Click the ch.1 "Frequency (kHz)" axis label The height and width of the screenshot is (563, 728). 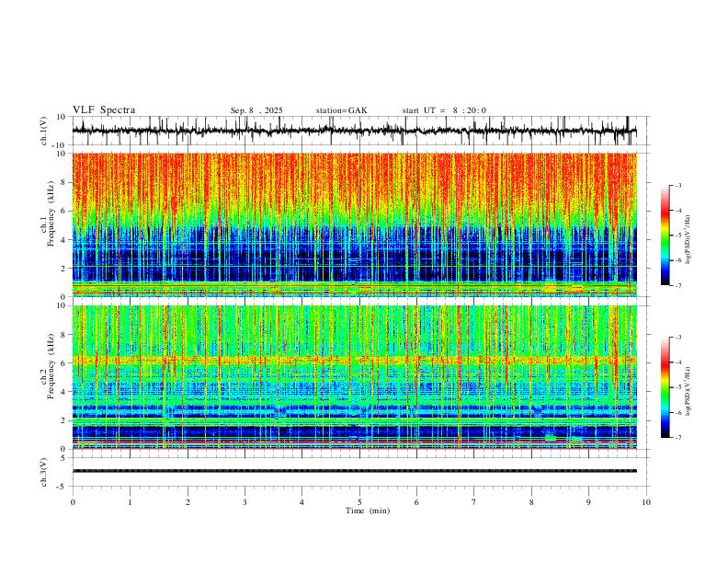point(51,213)
